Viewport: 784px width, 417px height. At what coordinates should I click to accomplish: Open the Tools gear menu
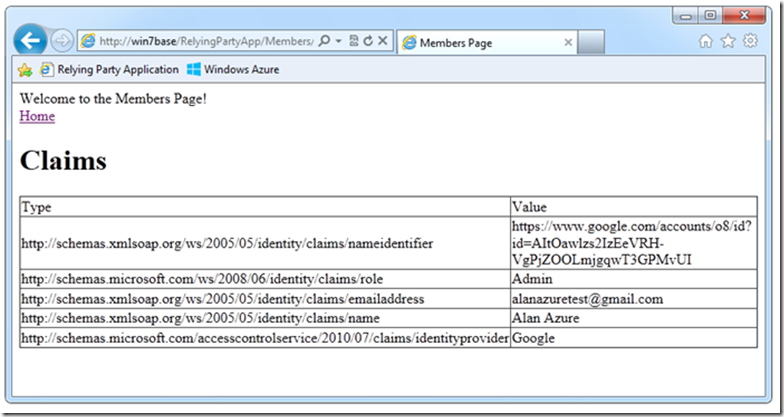click(x=750, y=41)
